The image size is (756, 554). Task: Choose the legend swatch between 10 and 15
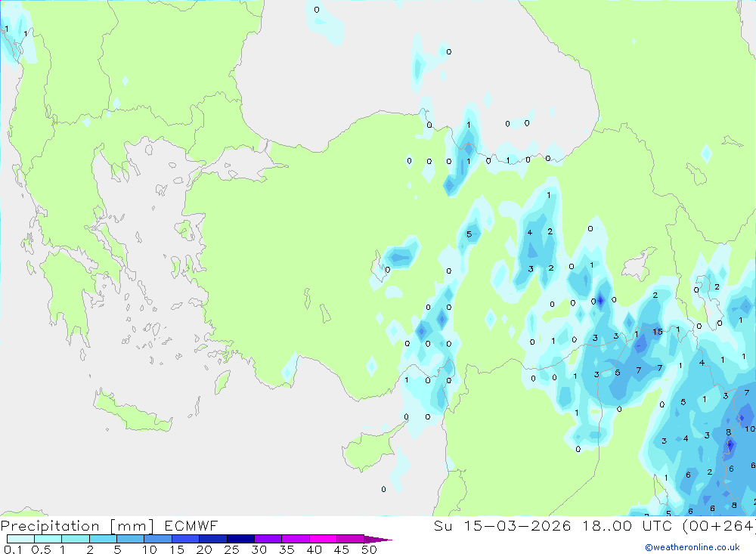(158, 539)
